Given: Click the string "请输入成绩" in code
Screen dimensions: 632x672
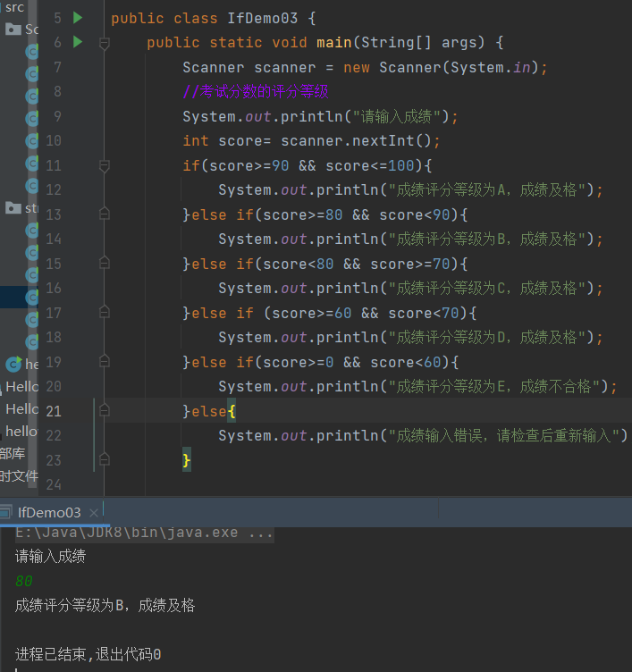Looking at the screenshot, I should [x=397, y=116].
